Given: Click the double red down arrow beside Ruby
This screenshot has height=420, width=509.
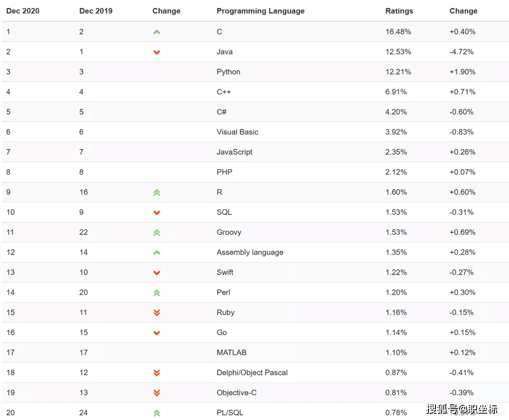Looking at the screenshot, I should (x=157, y=313).
